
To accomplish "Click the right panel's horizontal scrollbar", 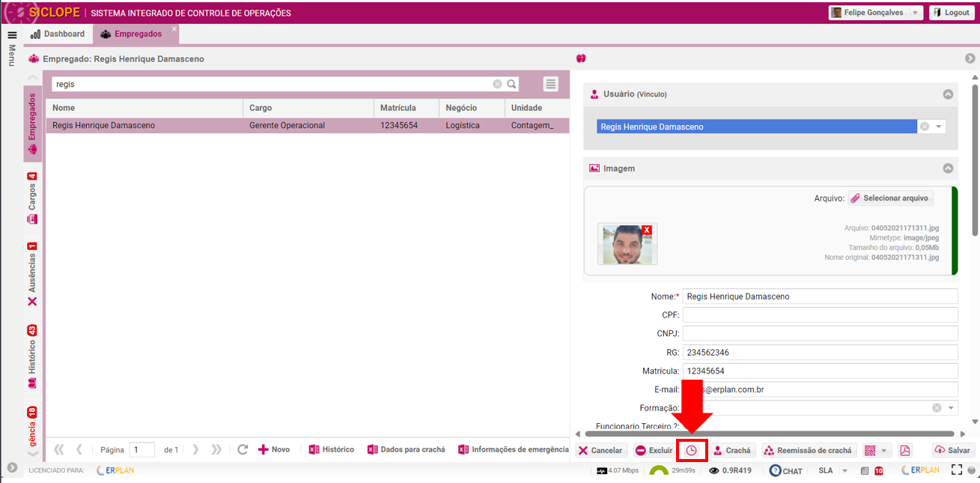I will [770, 434].
